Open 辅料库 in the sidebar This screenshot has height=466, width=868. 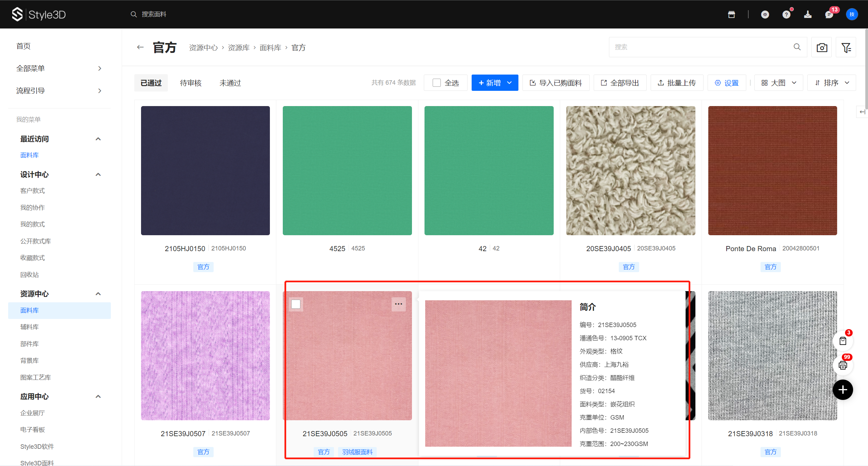29,327
